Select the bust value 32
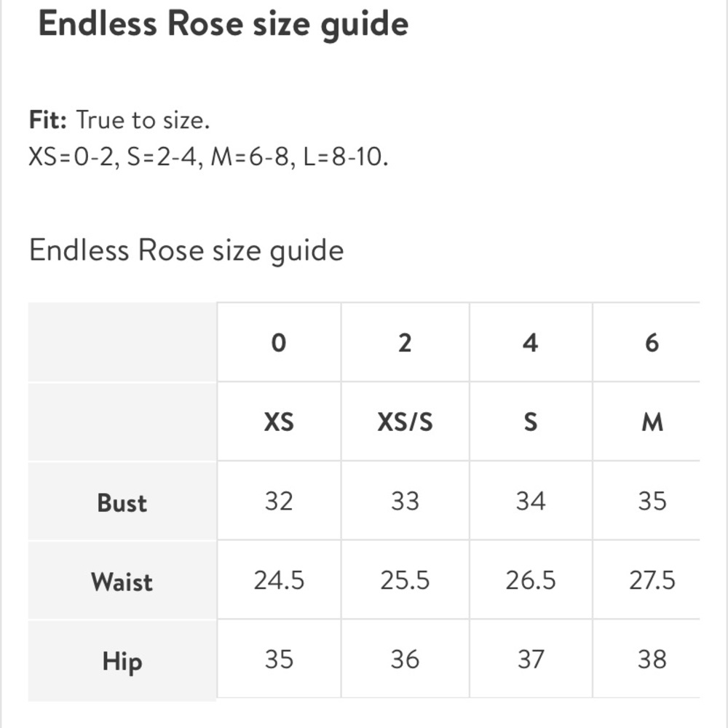Viewport: 728px width, 728px height. coord(279,501)
